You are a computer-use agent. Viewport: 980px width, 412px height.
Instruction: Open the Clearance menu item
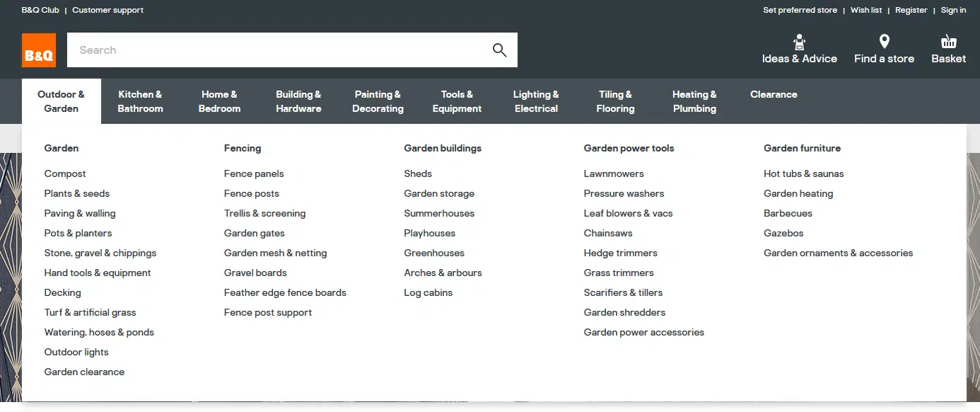point(774,94)
